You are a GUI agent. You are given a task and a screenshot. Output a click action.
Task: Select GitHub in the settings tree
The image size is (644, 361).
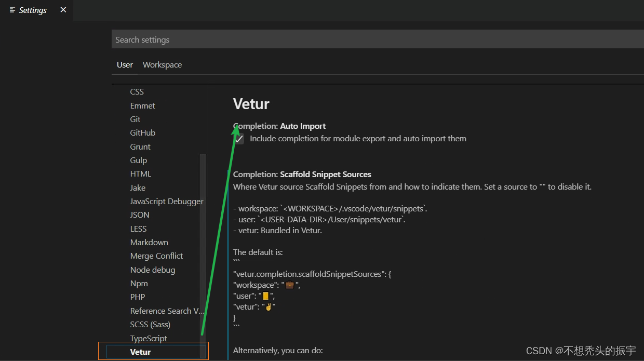[x=143, y=132]
